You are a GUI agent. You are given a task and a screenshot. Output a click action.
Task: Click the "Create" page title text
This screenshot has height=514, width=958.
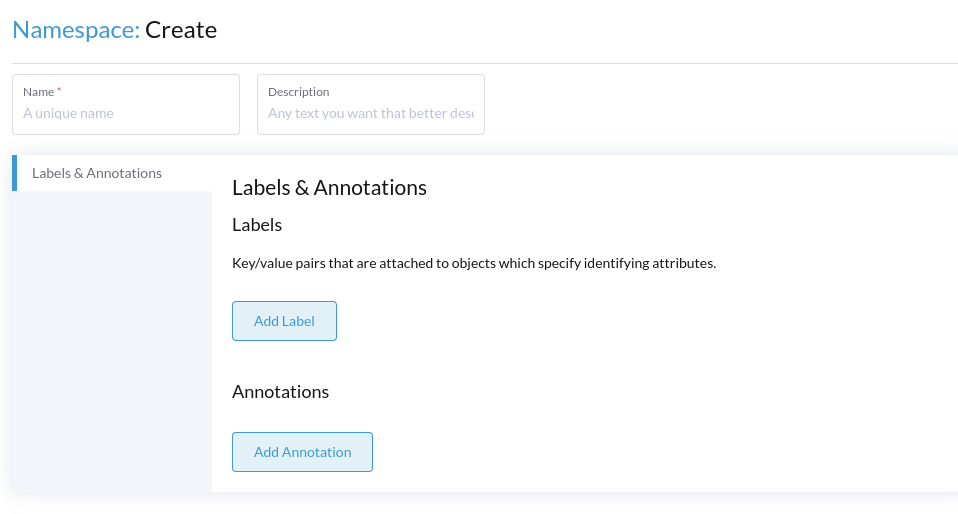181,30
